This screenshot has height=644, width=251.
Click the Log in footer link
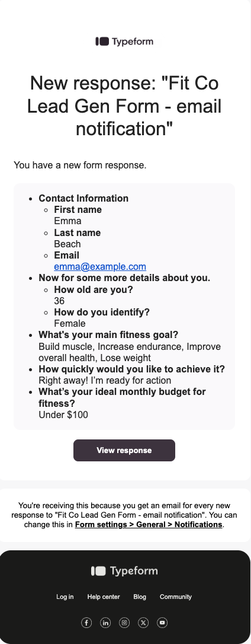[x=65, y=597]
